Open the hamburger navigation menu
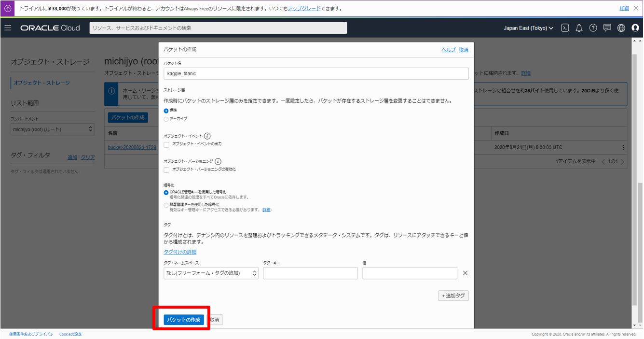 8,28
